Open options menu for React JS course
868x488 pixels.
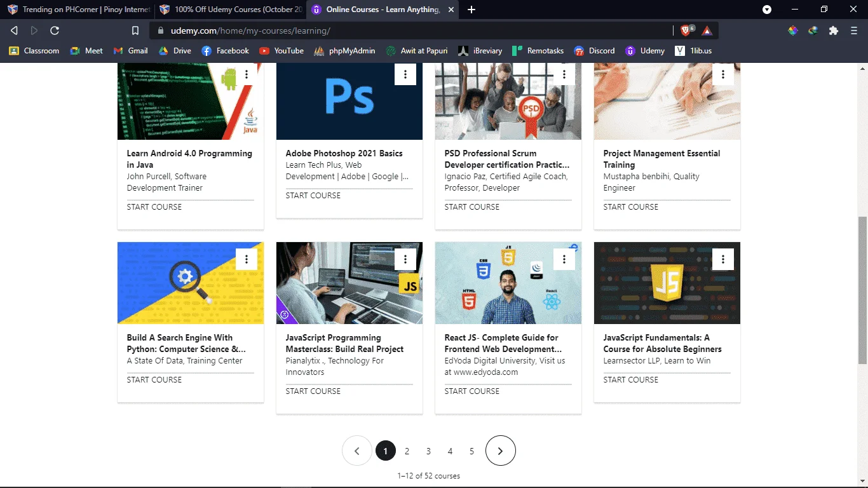pyautogui.click(x=564, y=259)
